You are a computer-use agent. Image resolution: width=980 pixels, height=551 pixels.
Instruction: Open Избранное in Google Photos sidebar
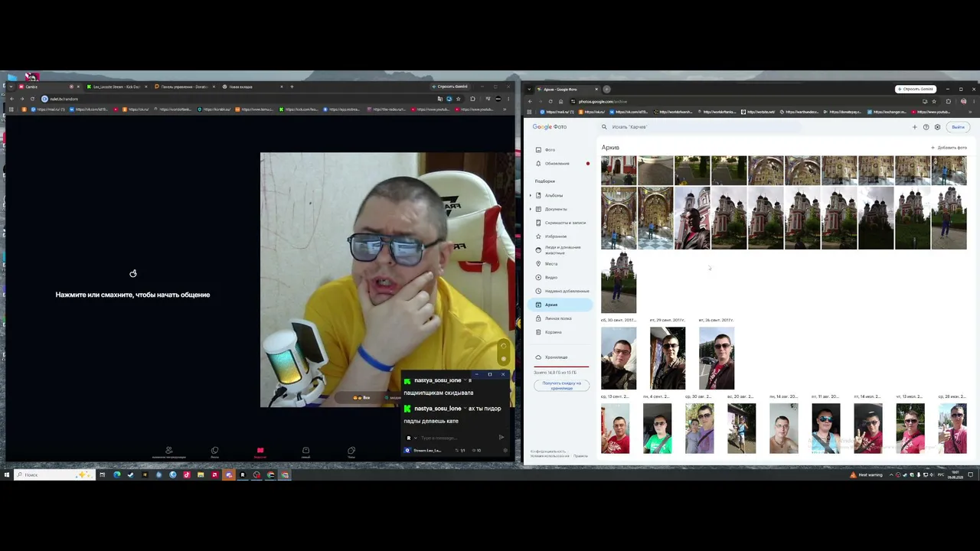pyautogui.click(x=559, y=236)
